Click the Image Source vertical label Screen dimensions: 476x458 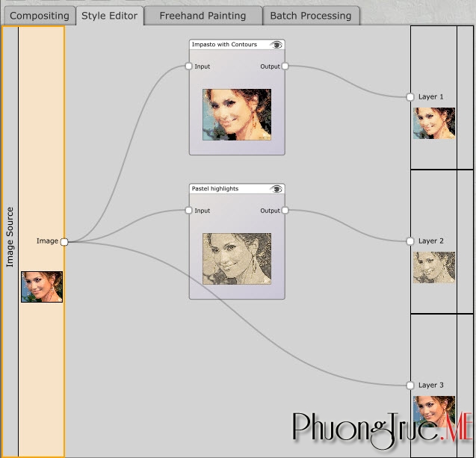click(x=10, y=237)
